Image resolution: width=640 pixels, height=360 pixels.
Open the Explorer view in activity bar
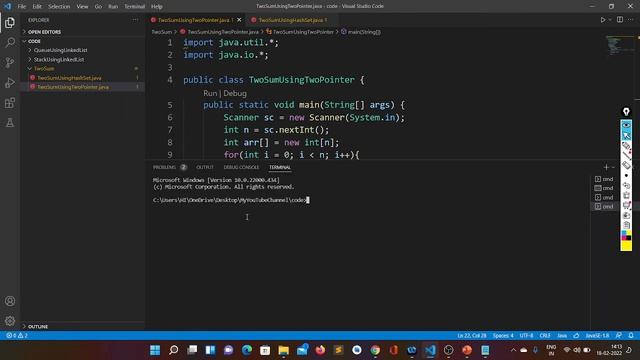(x=10, y=22)
